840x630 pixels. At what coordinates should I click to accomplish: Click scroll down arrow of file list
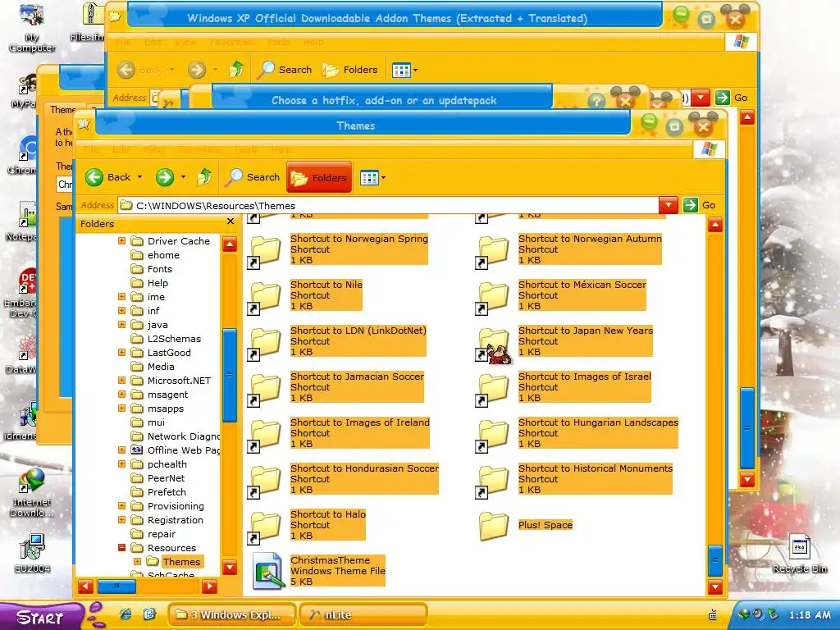tap(715, 587)
